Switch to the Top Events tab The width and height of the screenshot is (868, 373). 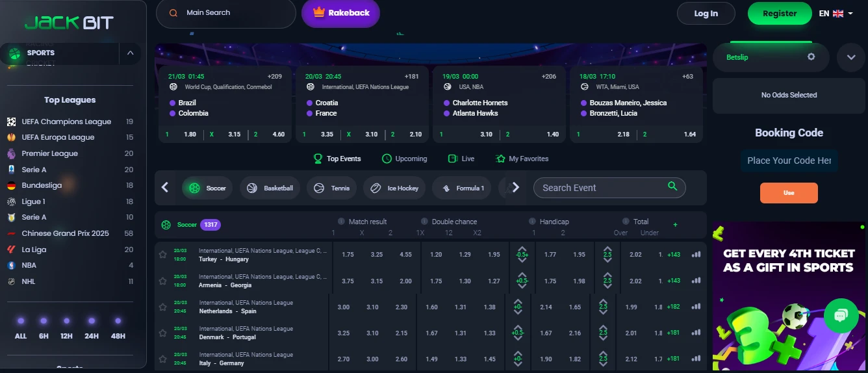337,159
